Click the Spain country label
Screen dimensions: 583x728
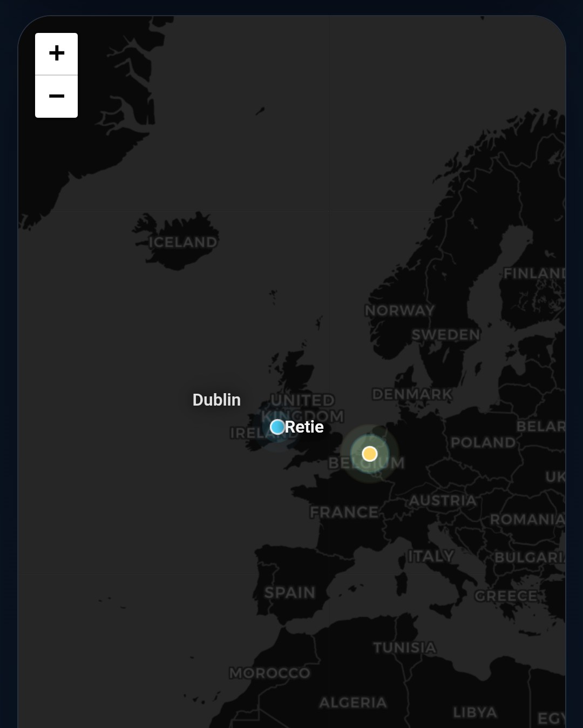point(290,592)
